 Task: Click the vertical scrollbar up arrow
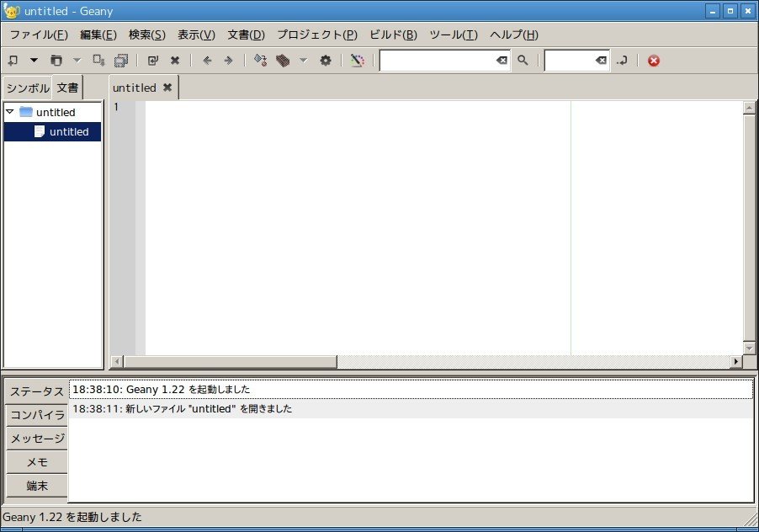tap(749, 108)
